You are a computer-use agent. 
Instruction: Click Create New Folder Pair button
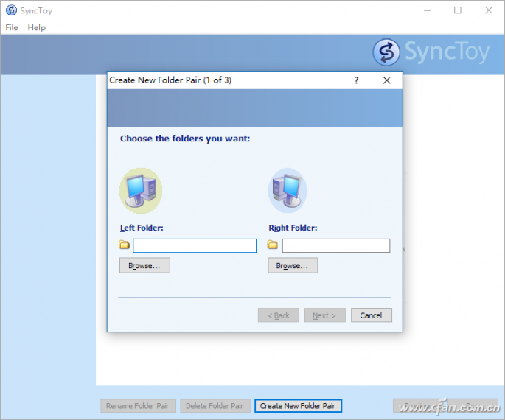(298, 406)
